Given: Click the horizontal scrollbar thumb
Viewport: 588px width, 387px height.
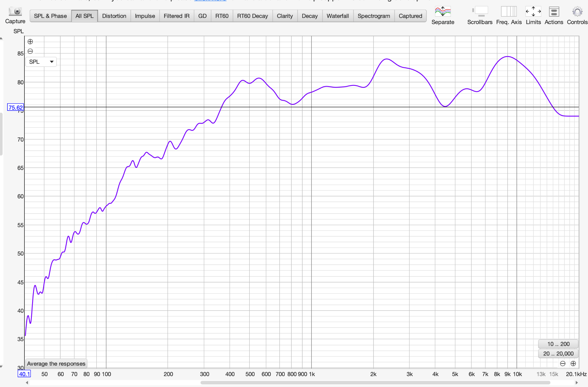Looking at the screenshot, I should pyautogui.click(x=375, y=382).
